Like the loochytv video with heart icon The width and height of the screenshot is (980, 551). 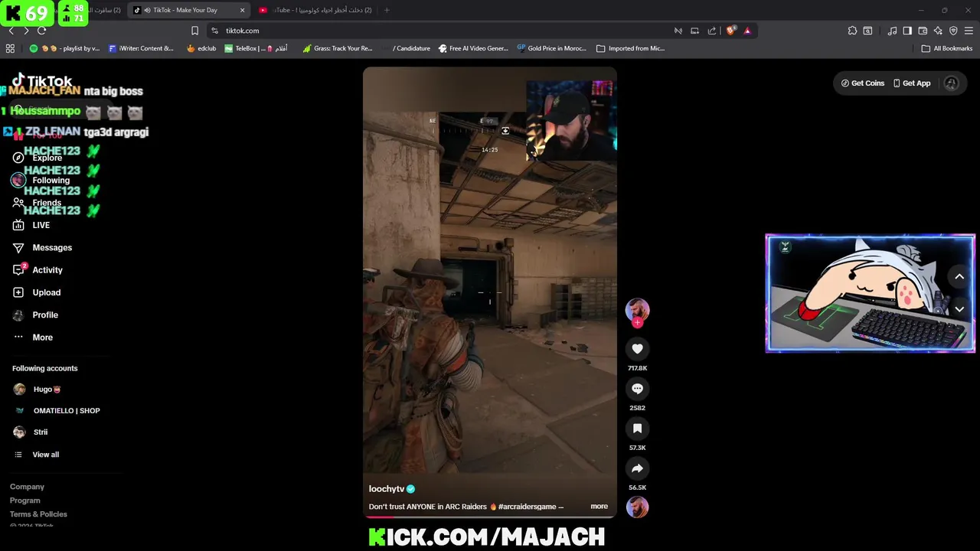click(637, 349)
